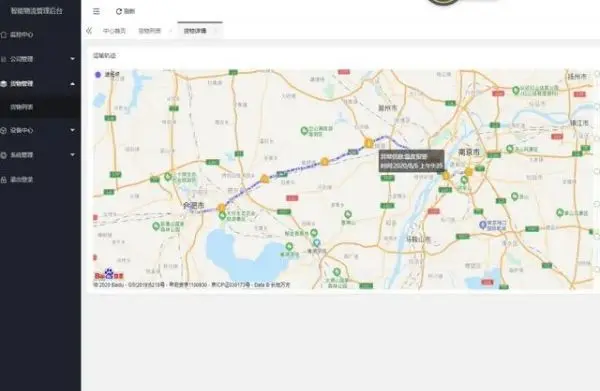The width and height of the screenshot is (600, 391).
Task: Switch to the 货物列表 tab
Action: pos(150,31)
